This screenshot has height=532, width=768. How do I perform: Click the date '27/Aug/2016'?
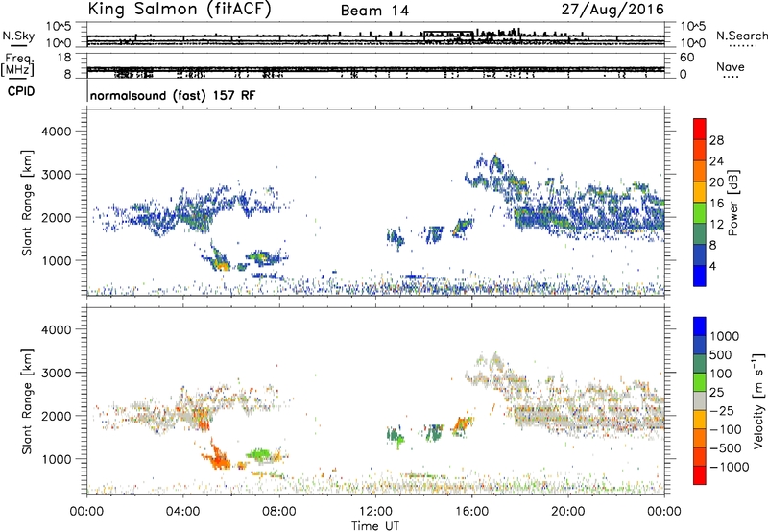point(612,10)
